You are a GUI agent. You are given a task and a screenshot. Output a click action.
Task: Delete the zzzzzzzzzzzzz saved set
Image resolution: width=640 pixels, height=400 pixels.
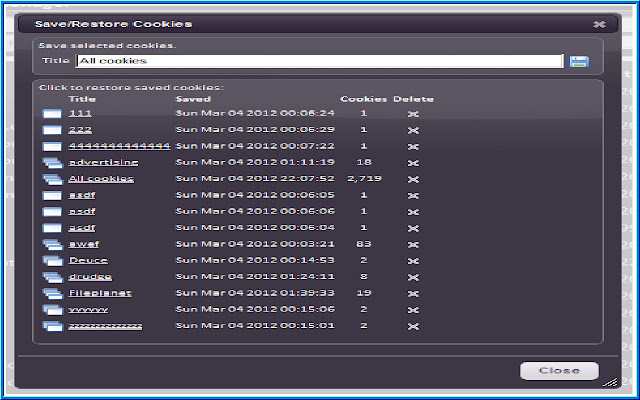pos(413,326)
